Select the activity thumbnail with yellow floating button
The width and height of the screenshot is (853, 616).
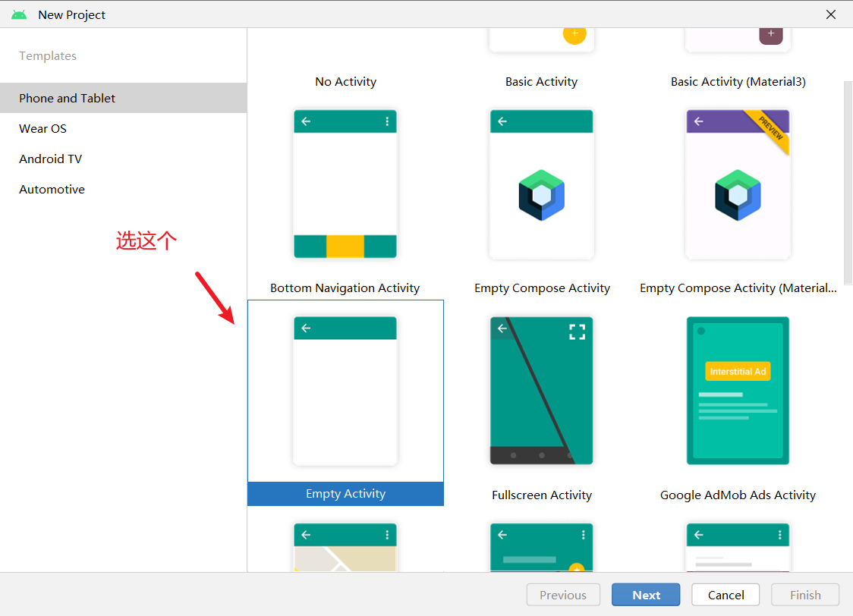coord(541,547)
